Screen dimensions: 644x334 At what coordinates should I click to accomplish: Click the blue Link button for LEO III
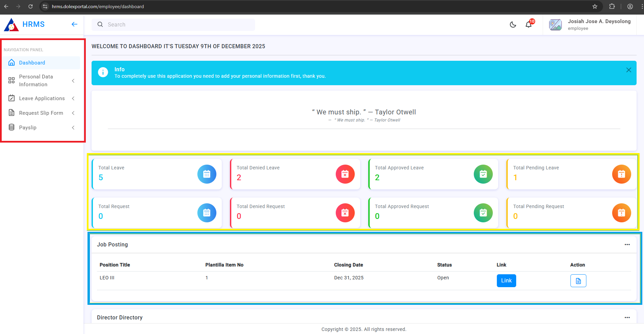[x=506, y=281]
